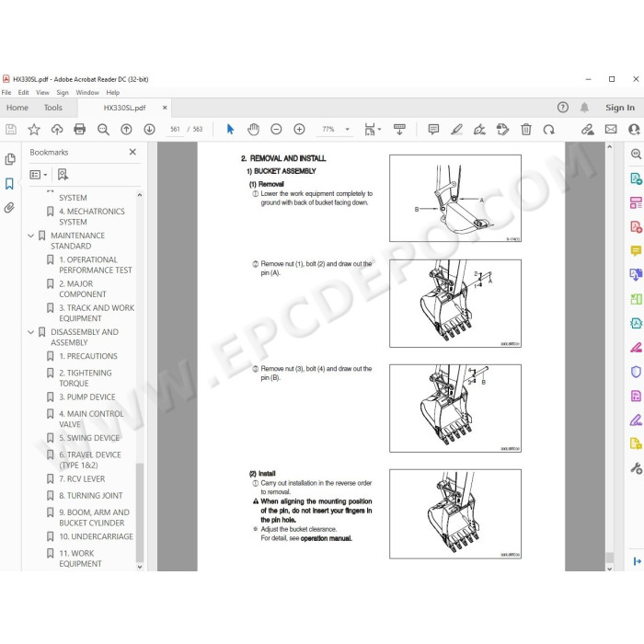Switch to the Home tab
644x644 pixels.
coord(17,108)
